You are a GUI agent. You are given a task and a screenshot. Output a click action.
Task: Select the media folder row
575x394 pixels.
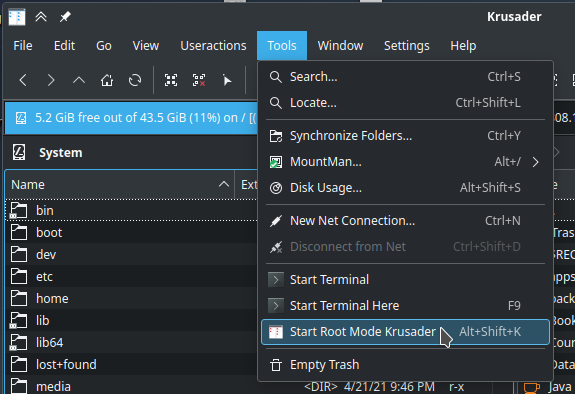coord(131,386)
